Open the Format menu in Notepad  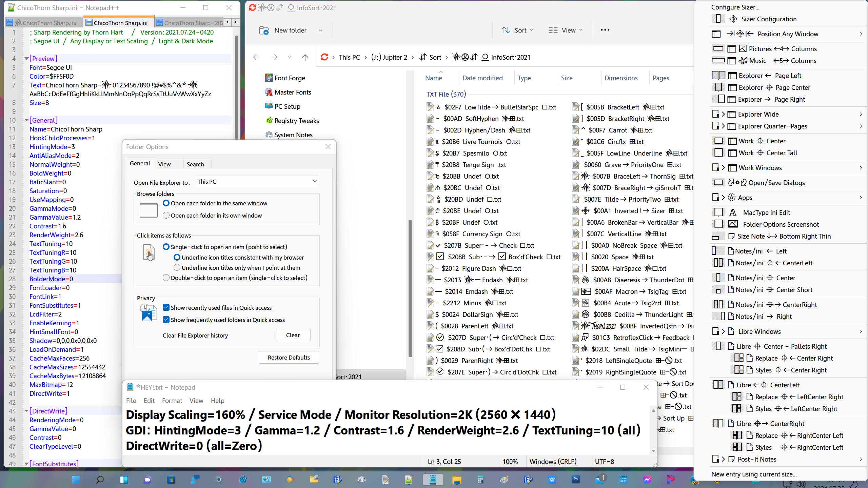(x=172, y=401)
